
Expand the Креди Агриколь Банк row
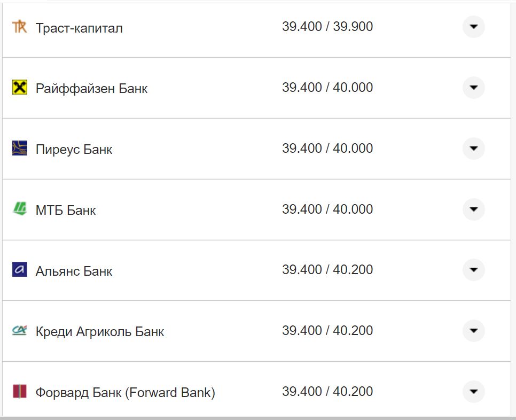[x=473, y=331]
